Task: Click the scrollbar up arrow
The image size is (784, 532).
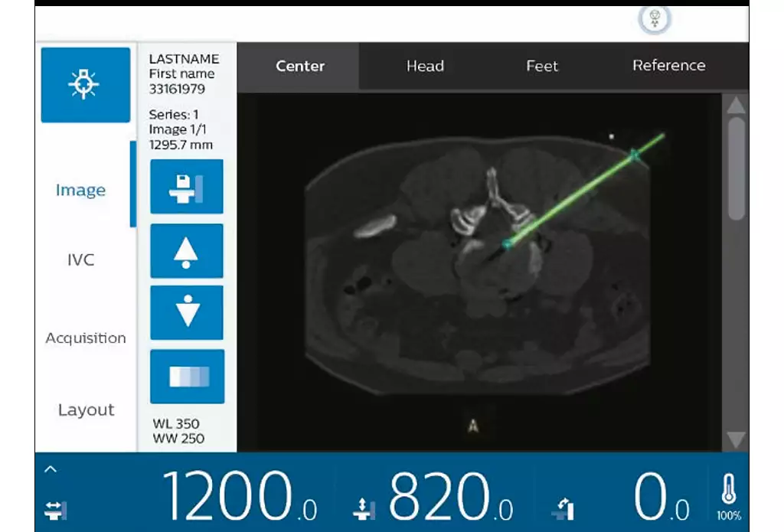Action: [x=736, y=105]
